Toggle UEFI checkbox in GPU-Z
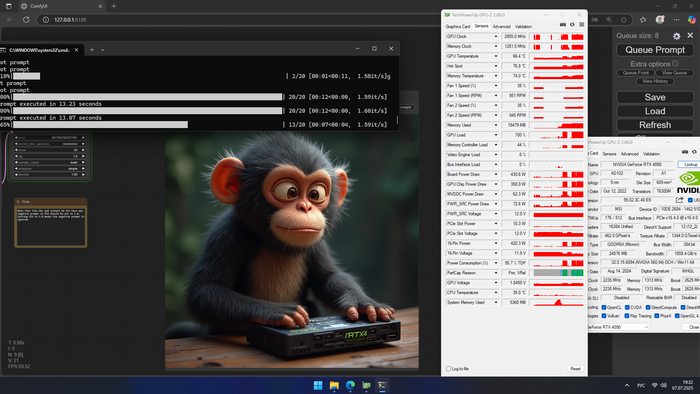This screenshot has height=394, width=700. (x=690, y=200)
